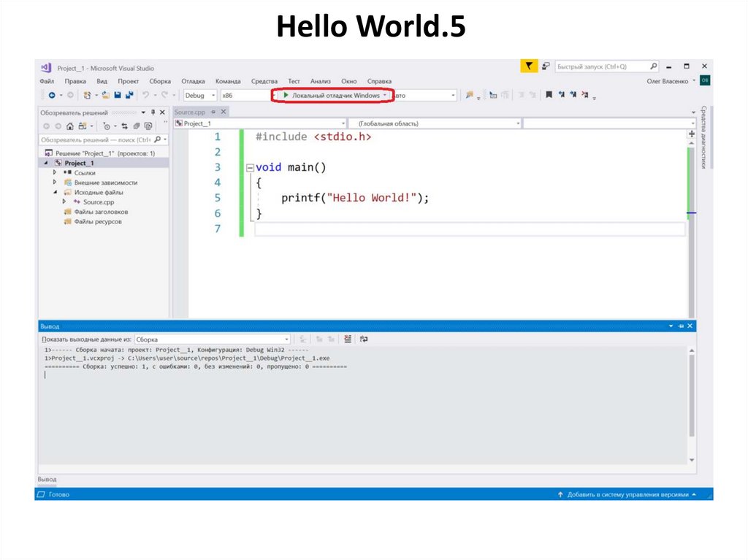Viewport: 748px width, 560px height.
Task: Click Home icon in Solution Explorer toolbar
Action: point(71,126)
